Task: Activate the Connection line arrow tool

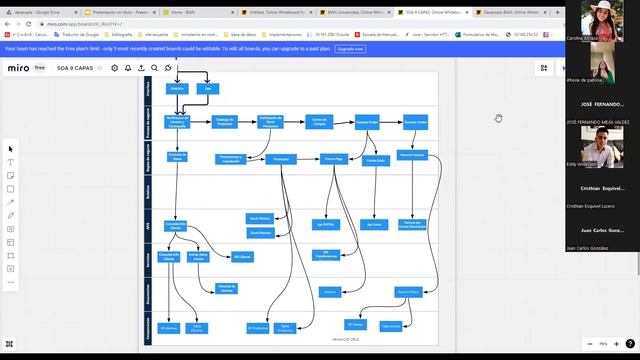Action: point(11,202)
